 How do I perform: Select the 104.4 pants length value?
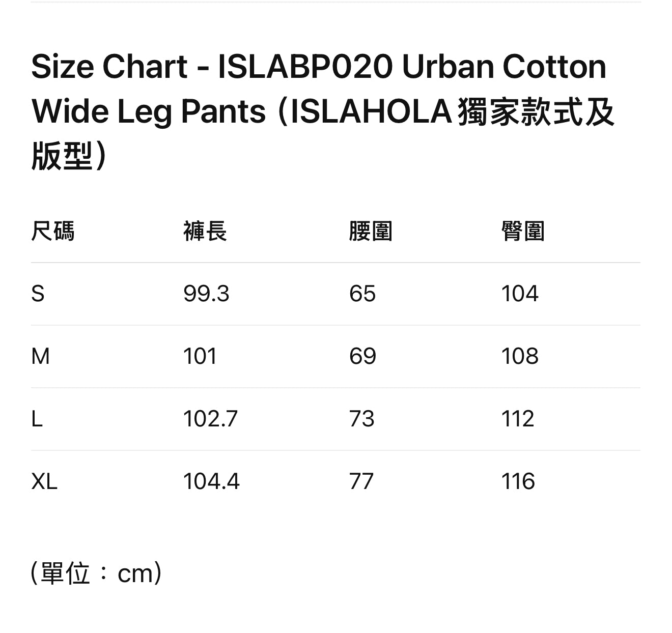211,481
